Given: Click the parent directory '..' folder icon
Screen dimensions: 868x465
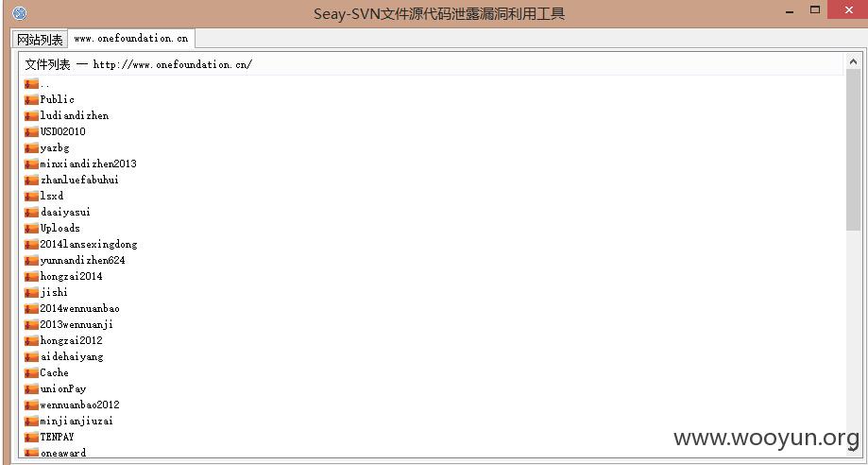Looking at the screenshot, I should (x=31, y=84).
